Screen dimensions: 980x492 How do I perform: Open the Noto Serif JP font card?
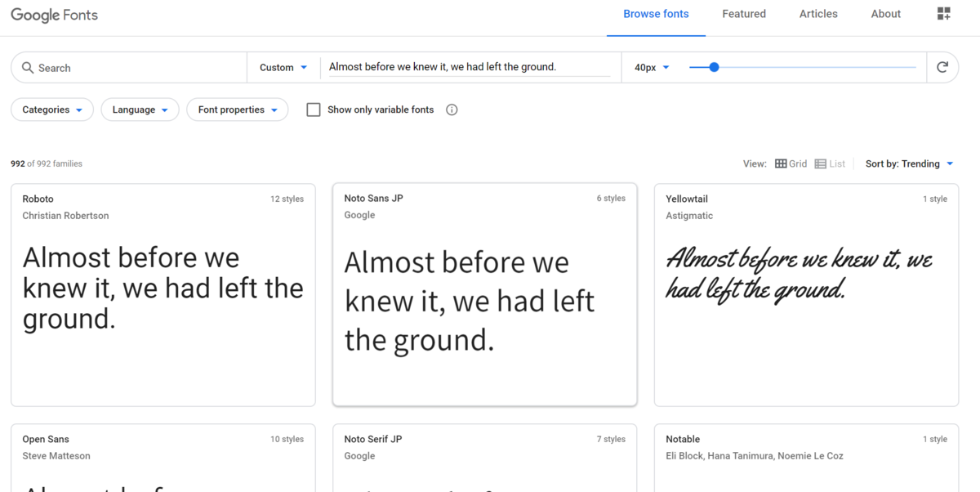click(x=485, y=458)
